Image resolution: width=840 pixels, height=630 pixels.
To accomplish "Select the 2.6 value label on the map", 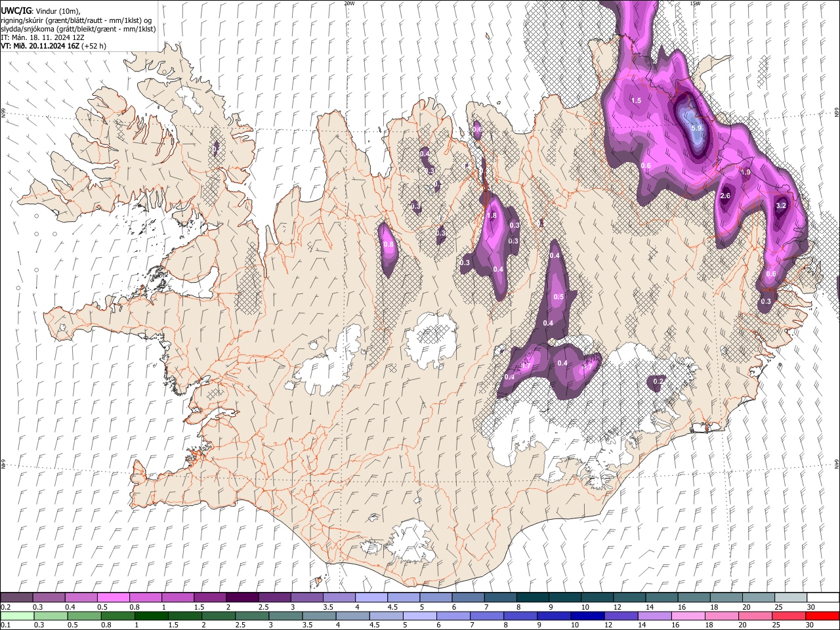I will point(725,196).
